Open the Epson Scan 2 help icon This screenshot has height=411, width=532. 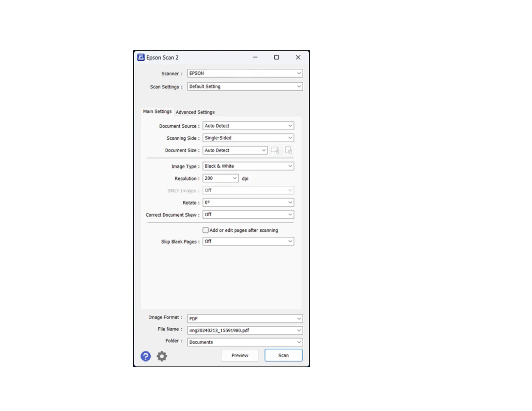point(145,356)
